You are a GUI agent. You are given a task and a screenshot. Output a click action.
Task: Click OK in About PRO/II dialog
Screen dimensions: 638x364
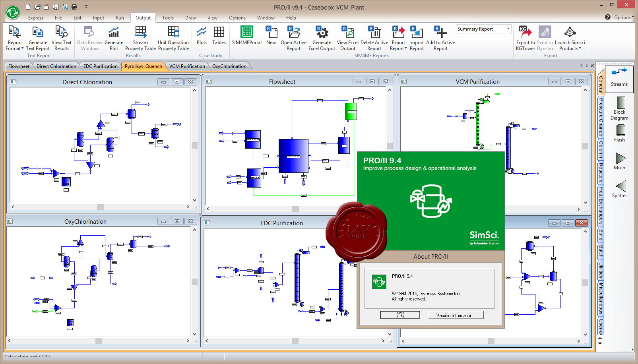coord(400,315)
